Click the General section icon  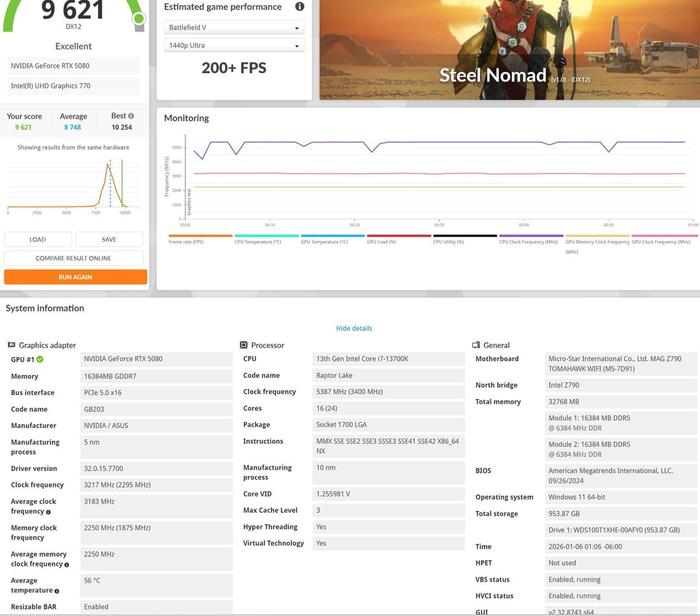[476, 345]
